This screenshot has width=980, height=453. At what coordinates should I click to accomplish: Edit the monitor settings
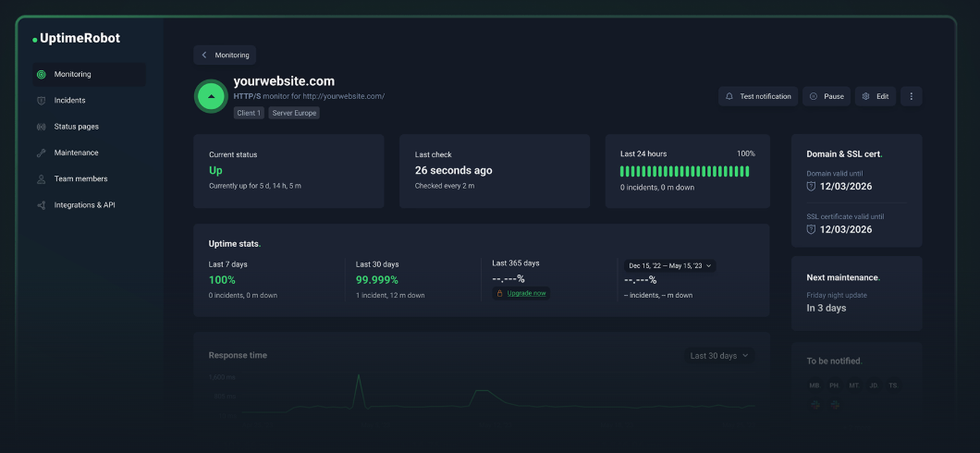[875, 96]
